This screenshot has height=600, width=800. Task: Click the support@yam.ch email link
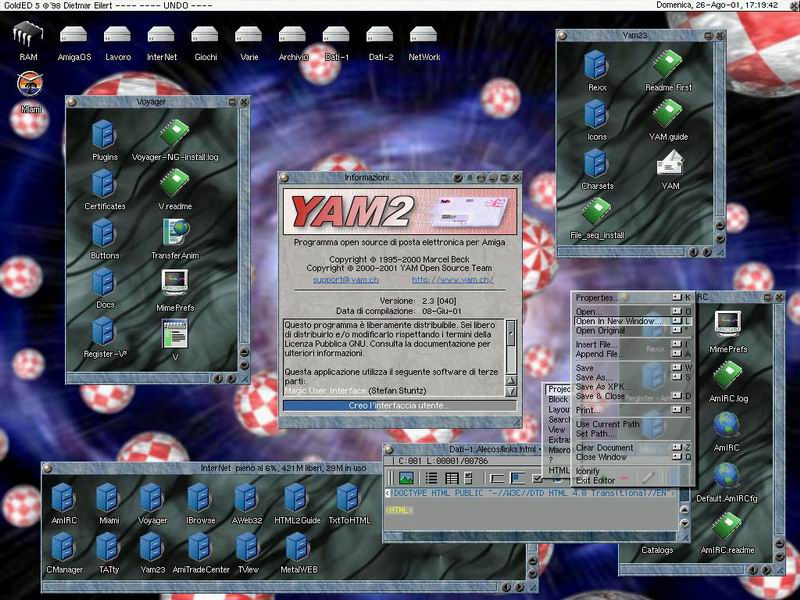[345, 279]
